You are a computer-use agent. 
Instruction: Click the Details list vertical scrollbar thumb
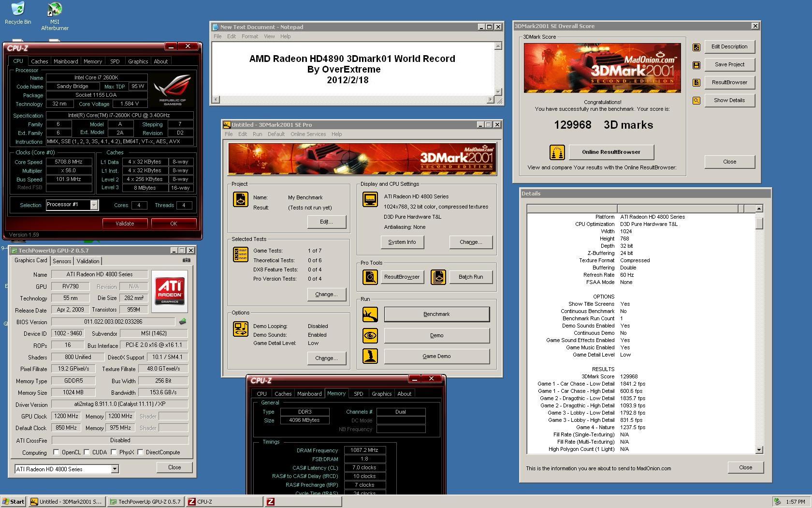759,223
